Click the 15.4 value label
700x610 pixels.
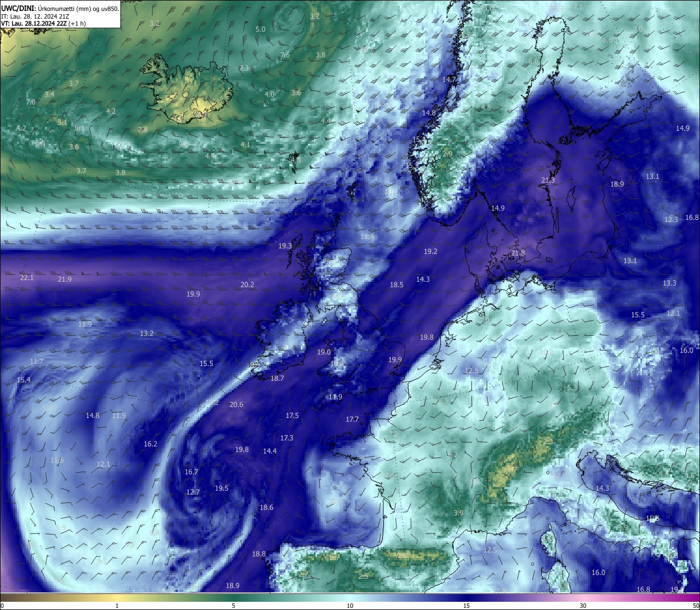point(24,380)
